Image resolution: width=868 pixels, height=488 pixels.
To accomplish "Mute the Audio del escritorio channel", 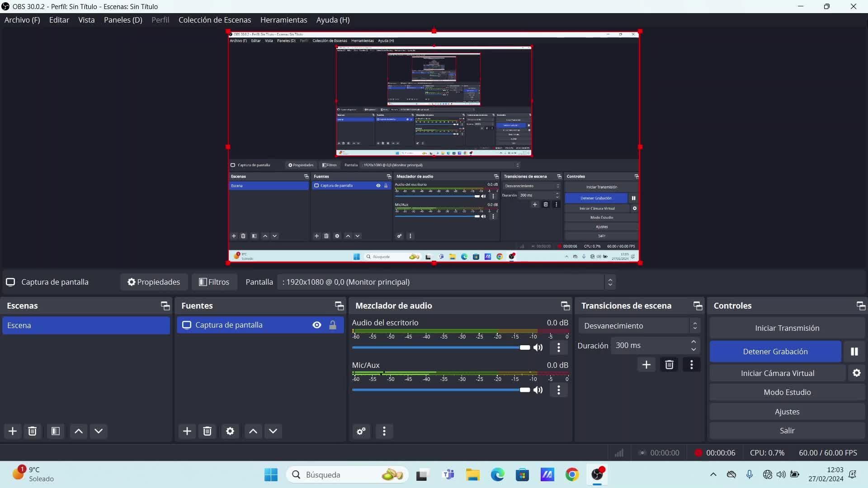I will [x=538, y=347].
